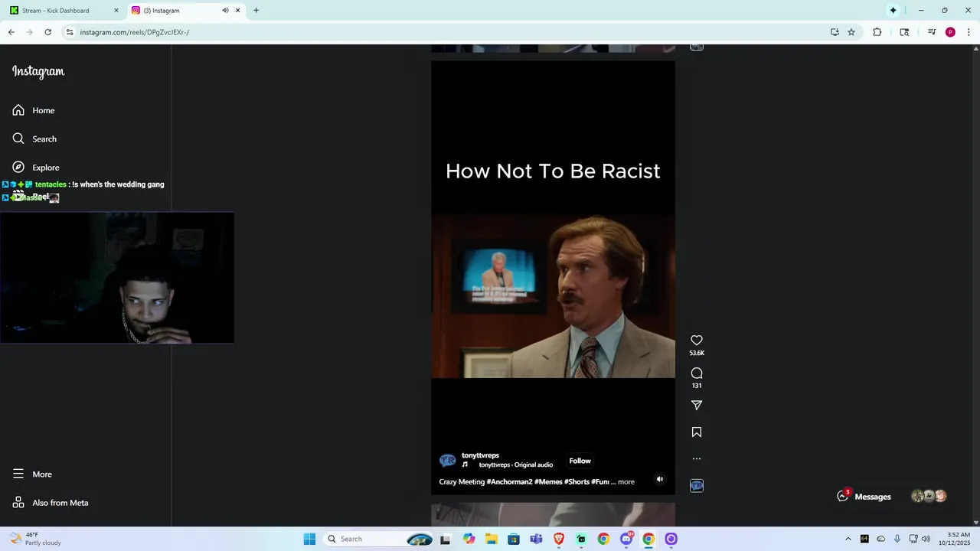Image resolution: width=980 pixels, height=551 pixels.
Task: Go back in the browser
Action: coord(11,32)
